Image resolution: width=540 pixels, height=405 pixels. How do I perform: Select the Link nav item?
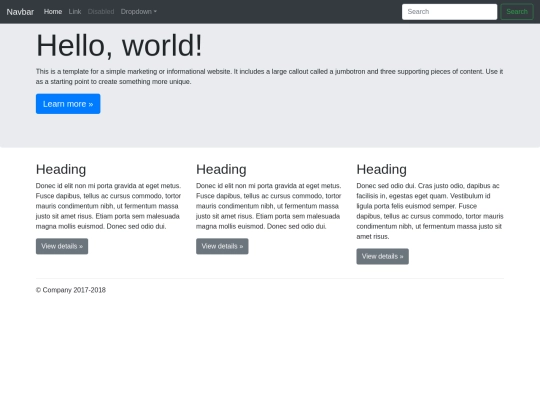pyautogui.click(x=75, y=12)
